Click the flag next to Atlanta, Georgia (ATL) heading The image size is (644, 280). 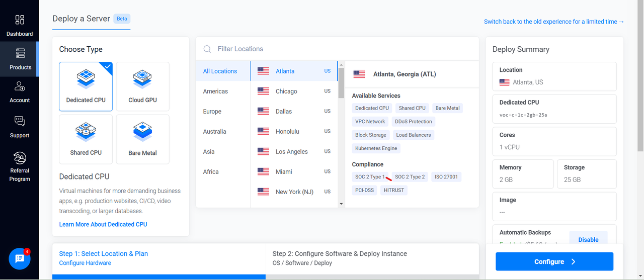(x=359, y=74)
